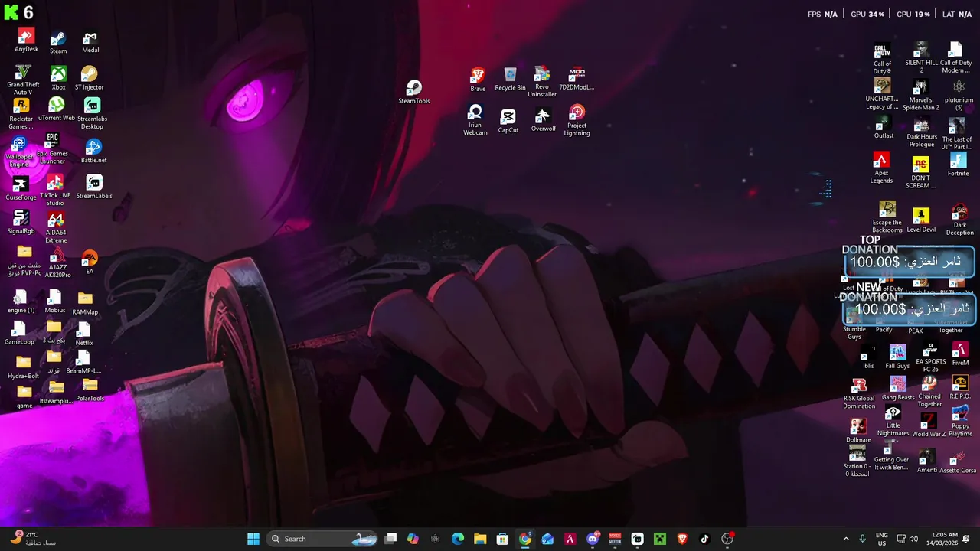980x551 pixels.
Task: Select the Grand Theft Auto V shortcut
Action: (23, 80)
